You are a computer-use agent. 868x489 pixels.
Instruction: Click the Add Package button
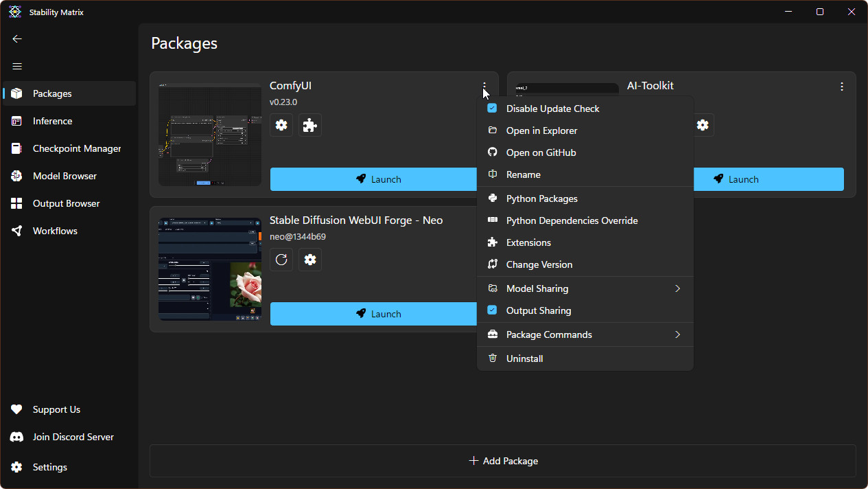tap(503, 461)
